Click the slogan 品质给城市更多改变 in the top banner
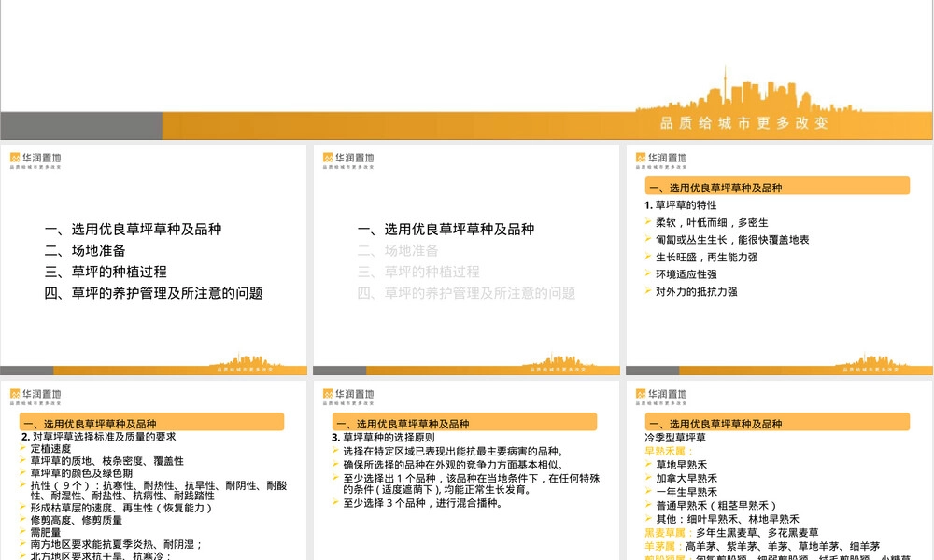 [x=744, y=123]
